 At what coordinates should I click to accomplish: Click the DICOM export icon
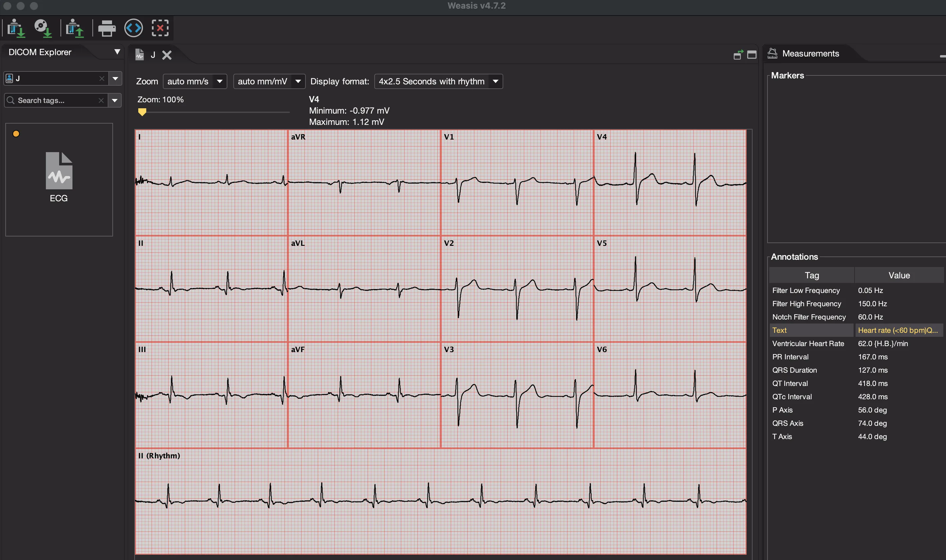[x=74, y=28]
